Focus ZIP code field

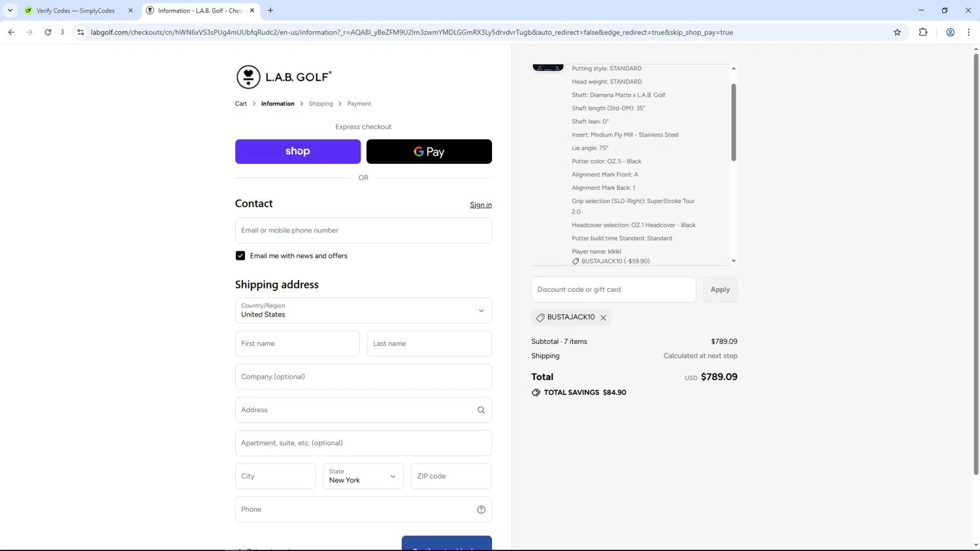click(x=451, y=477)
